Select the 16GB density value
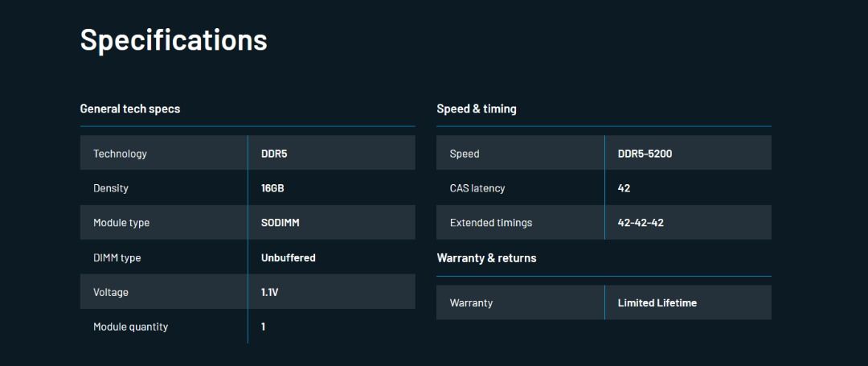Viewport: 868px width, 366px height. [272, 188]
